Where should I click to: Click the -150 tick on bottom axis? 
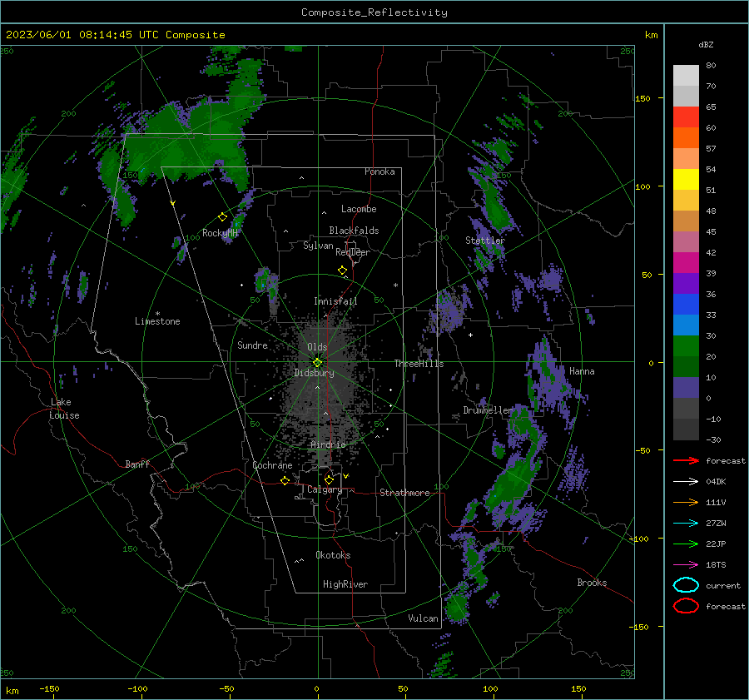tap(49, 688)
